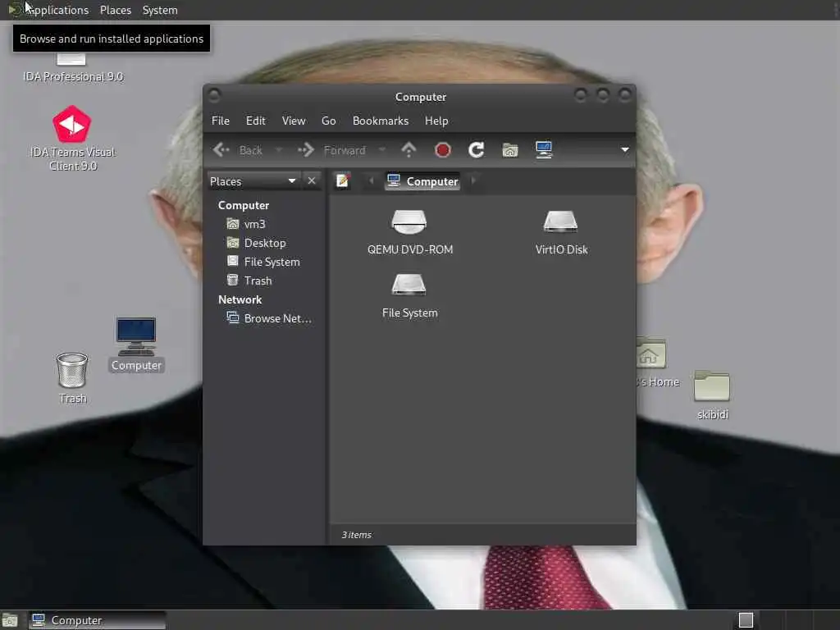Click the "3 items" status bar text

[357, 535]
